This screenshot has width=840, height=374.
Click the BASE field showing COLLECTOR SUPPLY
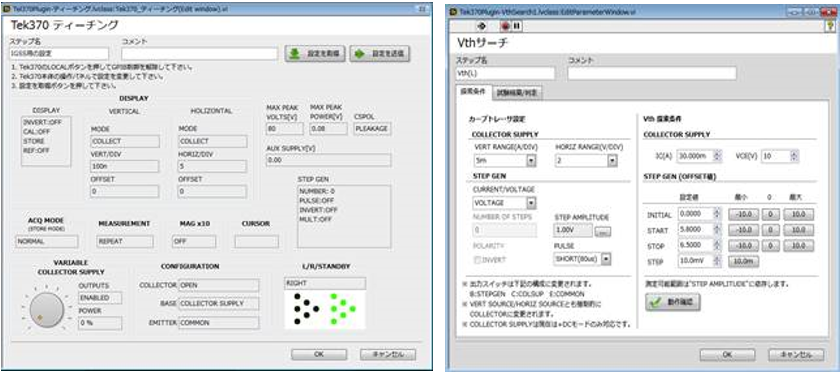pos(219,303)
